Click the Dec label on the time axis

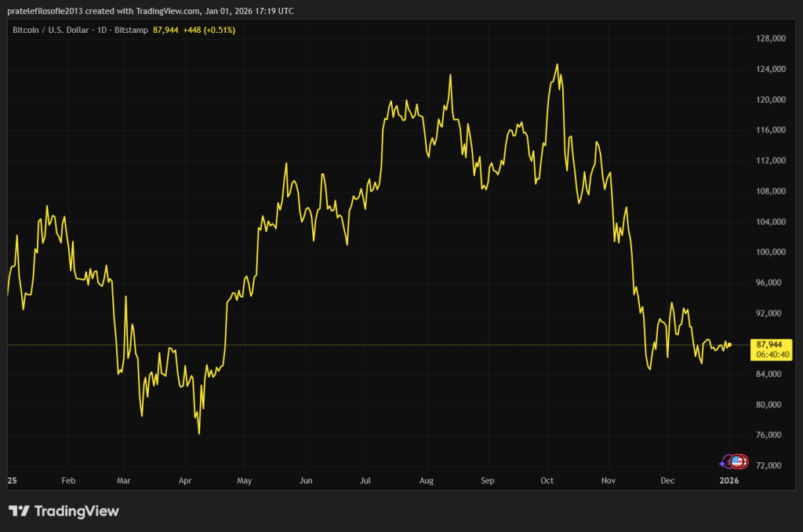(668, 480)
